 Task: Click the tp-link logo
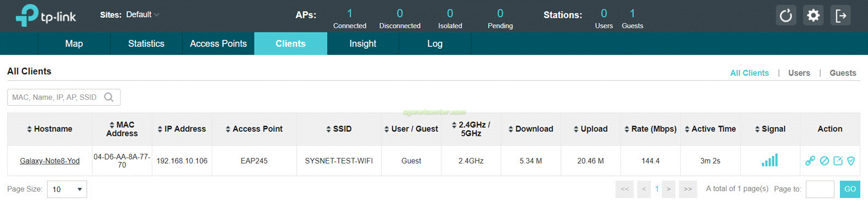click(x=46, y=16)
